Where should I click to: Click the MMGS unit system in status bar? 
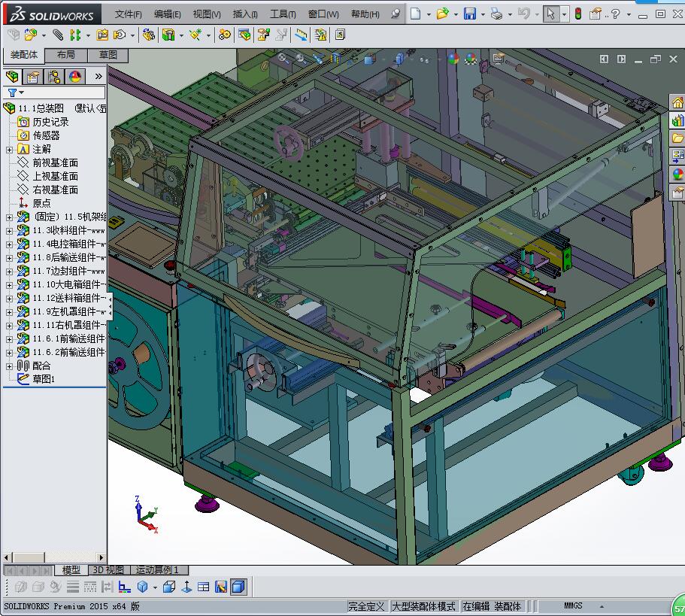click(573, 606)
